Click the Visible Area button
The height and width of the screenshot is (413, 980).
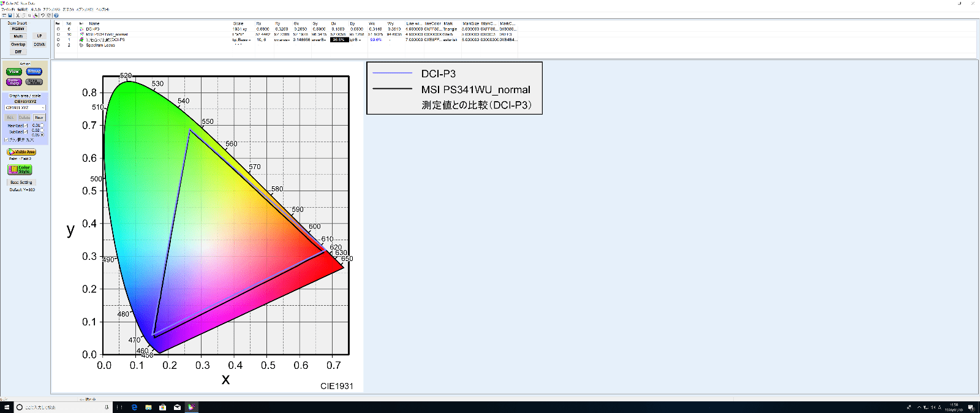[21, 152]
